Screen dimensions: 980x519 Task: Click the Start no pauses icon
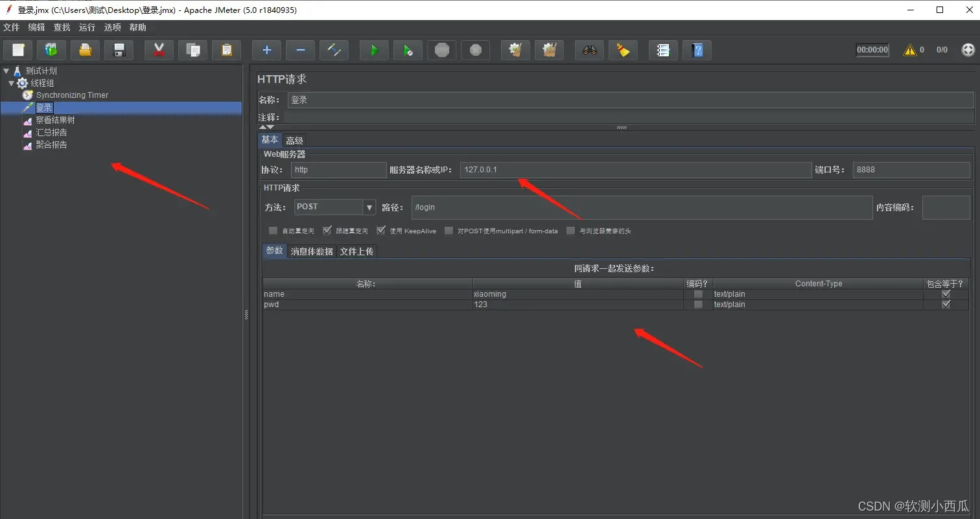pos(408,50)
